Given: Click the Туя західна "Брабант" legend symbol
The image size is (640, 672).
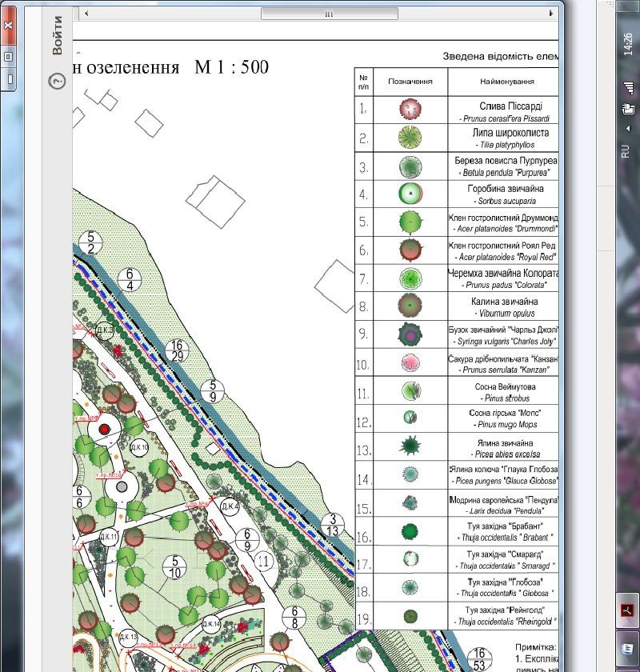Looking at the screenshot, I should point(410,531).
